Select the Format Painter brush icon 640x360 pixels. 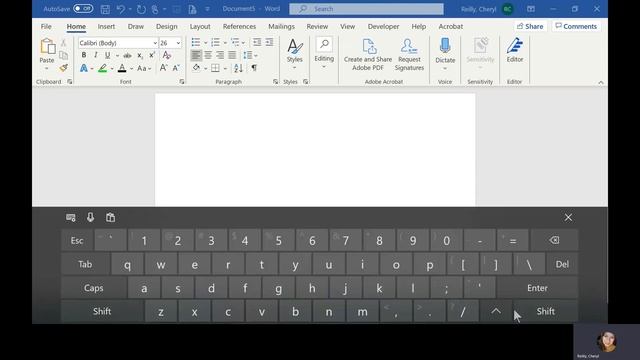(63, 68)
